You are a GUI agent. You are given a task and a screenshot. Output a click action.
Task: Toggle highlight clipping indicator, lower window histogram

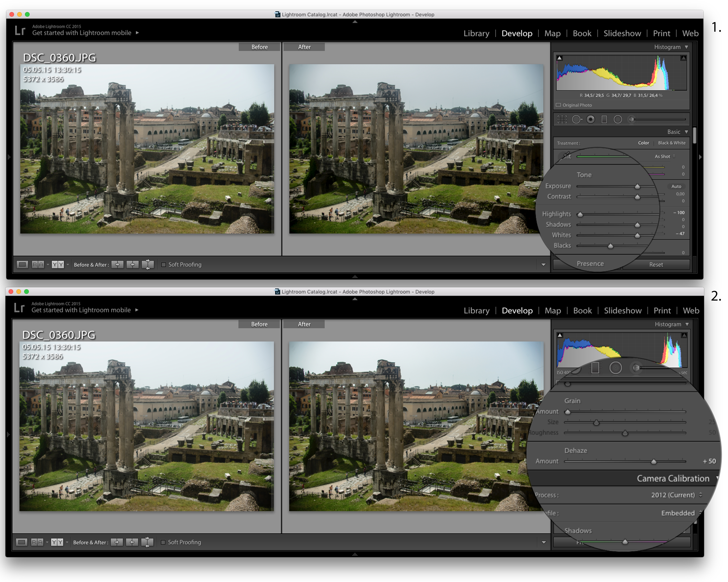[x=684, y=335]
